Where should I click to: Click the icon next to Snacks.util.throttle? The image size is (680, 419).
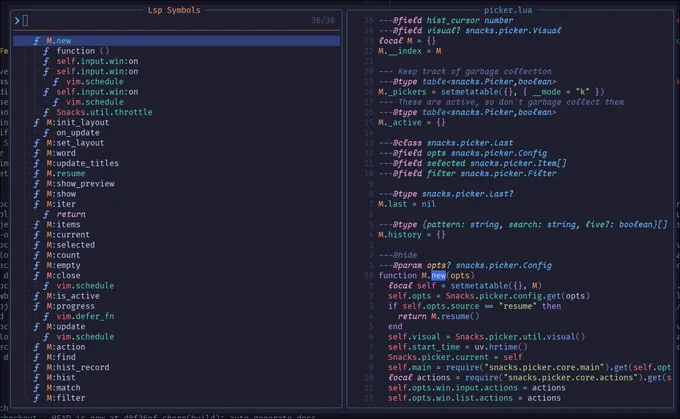coord(46,112)
